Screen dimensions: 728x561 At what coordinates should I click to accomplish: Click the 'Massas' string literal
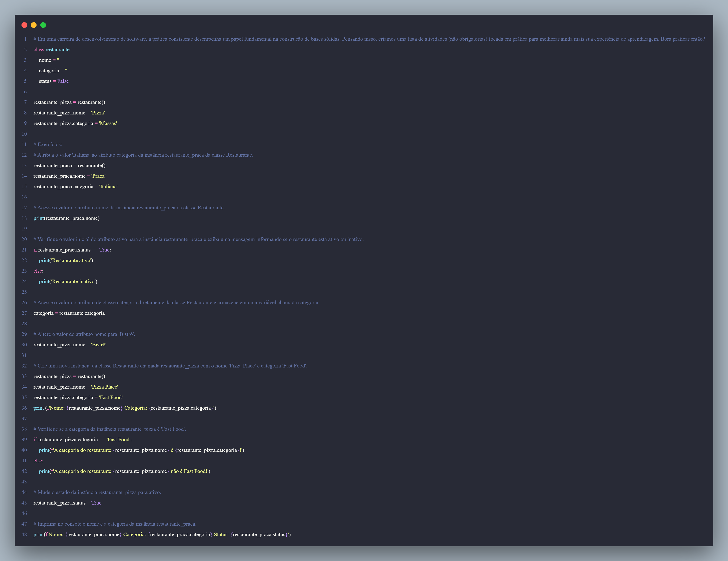click(x=108, y=123)
